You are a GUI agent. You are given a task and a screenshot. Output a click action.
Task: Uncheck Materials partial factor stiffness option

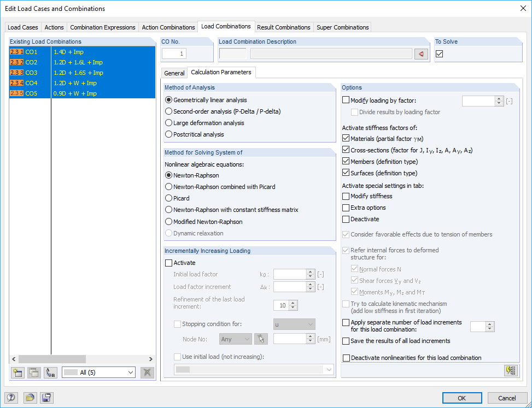click(347, 138)
